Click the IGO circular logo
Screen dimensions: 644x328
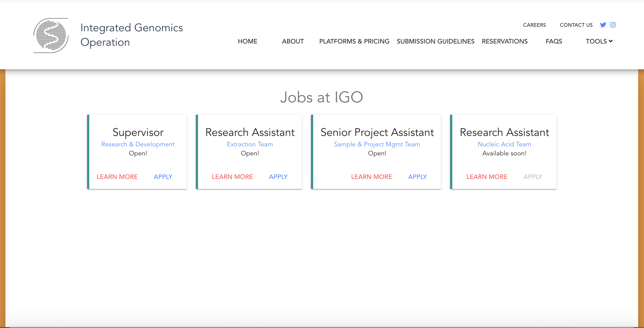coord(51,35)
